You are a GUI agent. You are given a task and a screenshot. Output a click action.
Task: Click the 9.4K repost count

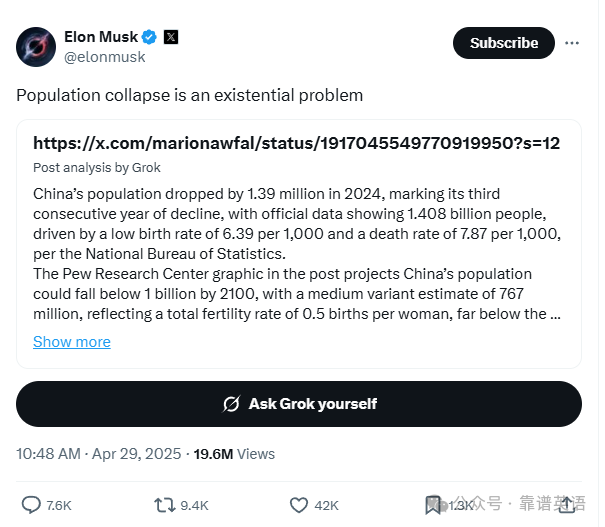194,505
